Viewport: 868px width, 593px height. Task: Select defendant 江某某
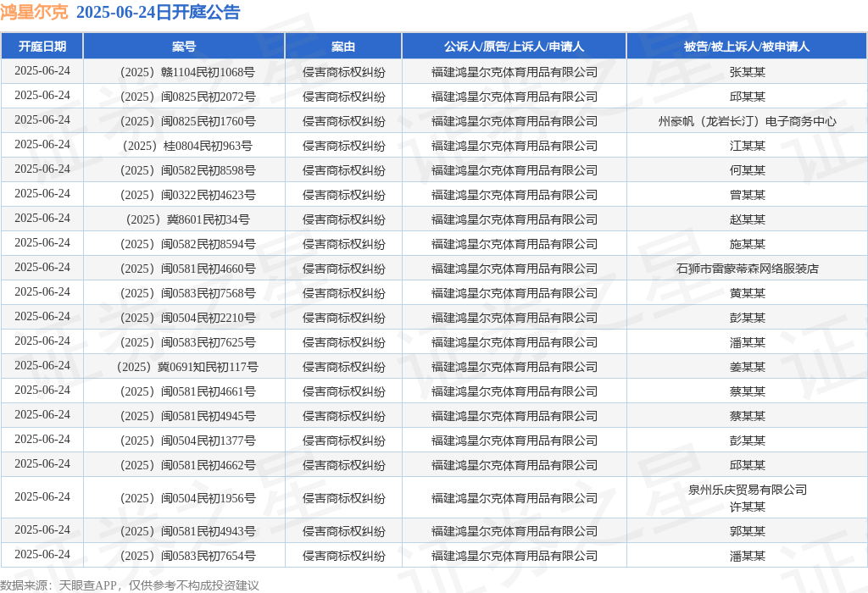click(x=748, y=146)
